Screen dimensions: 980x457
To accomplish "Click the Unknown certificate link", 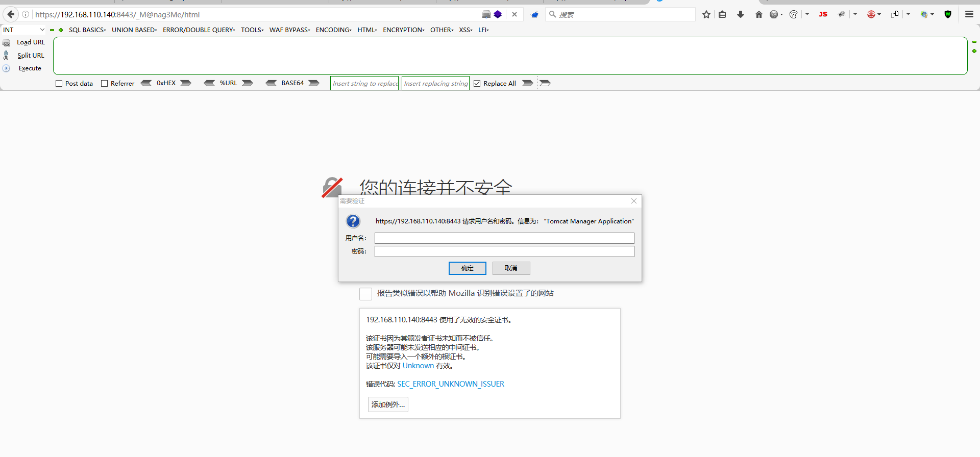I will click(418, 366).
